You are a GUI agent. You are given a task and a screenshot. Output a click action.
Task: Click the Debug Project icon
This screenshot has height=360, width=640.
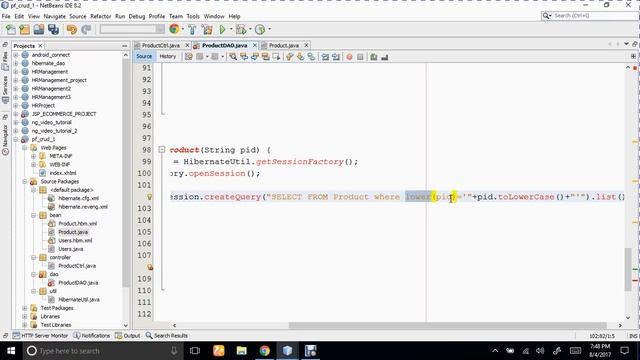(x=241, y=29)
